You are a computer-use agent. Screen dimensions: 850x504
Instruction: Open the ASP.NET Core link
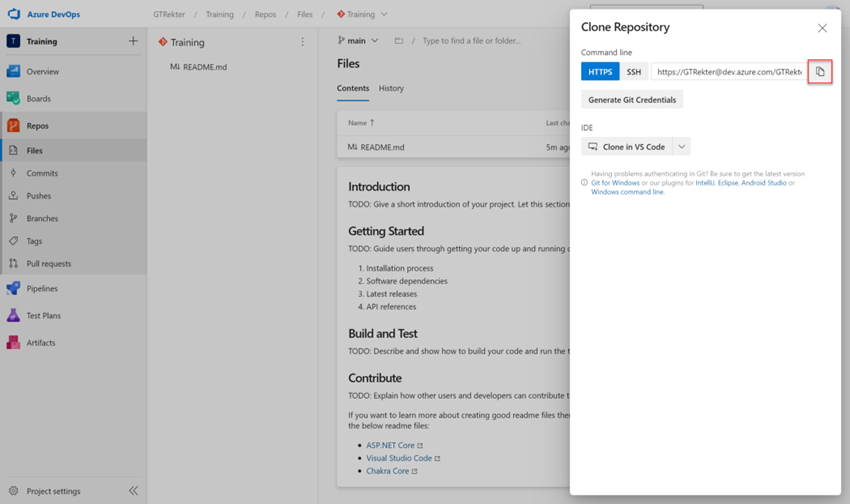[x=390, y=445]
